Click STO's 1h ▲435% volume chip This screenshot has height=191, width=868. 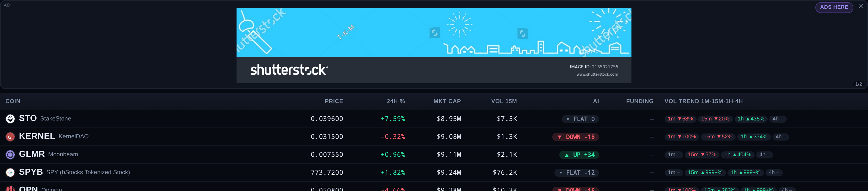[x=751, y=119]
